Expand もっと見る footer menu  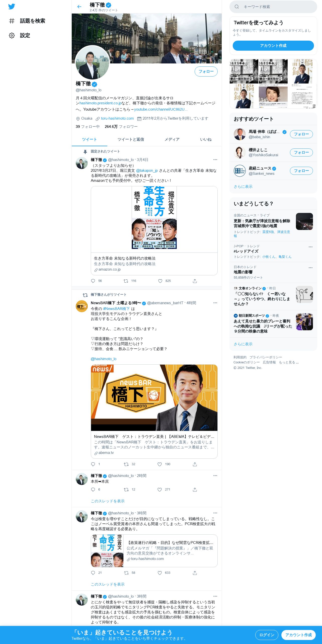pos(289,362)
